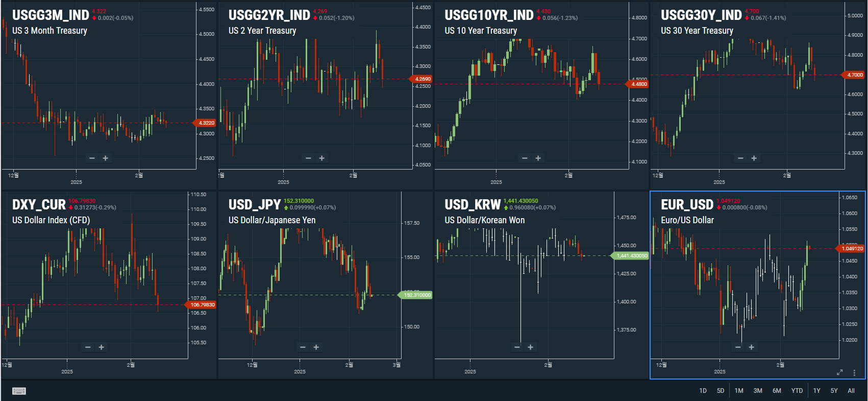Click the 0.056(-1.23%) change on USGG10YR_IND

point(560,18)
